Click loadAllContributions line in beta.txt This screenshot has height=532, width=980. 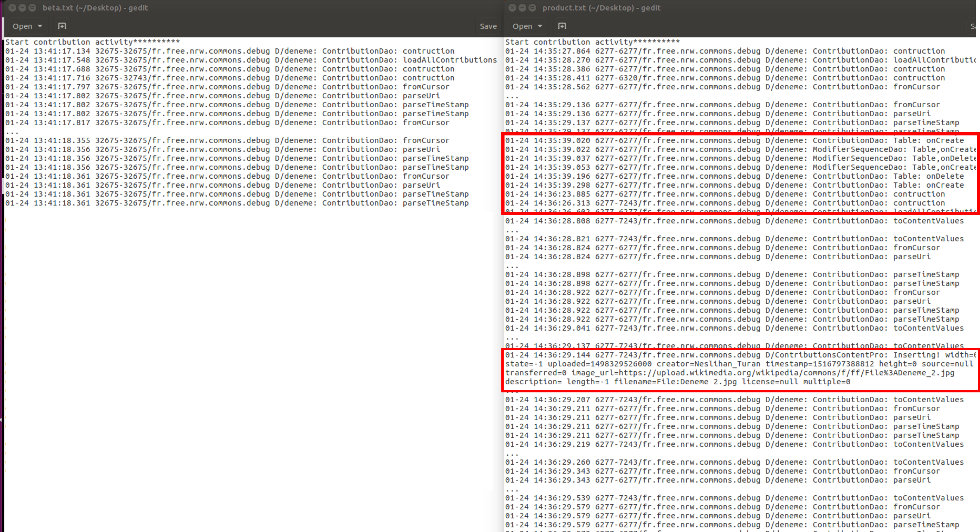[x=251, y=60]
